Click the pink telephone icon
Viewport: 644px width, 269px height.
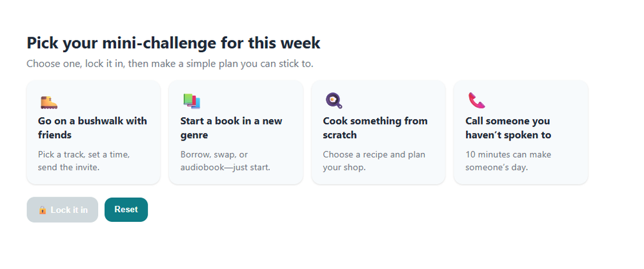[476, 101]
